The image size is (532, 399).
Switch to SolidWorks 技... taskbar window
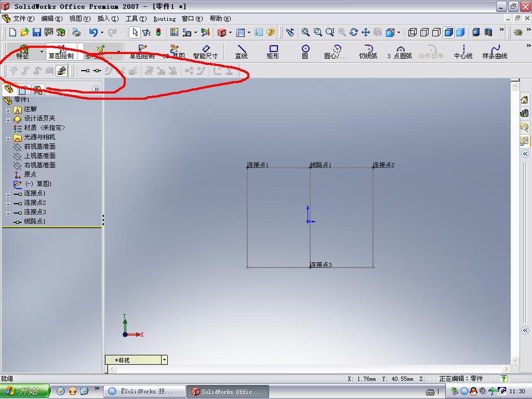pos(144,391)
